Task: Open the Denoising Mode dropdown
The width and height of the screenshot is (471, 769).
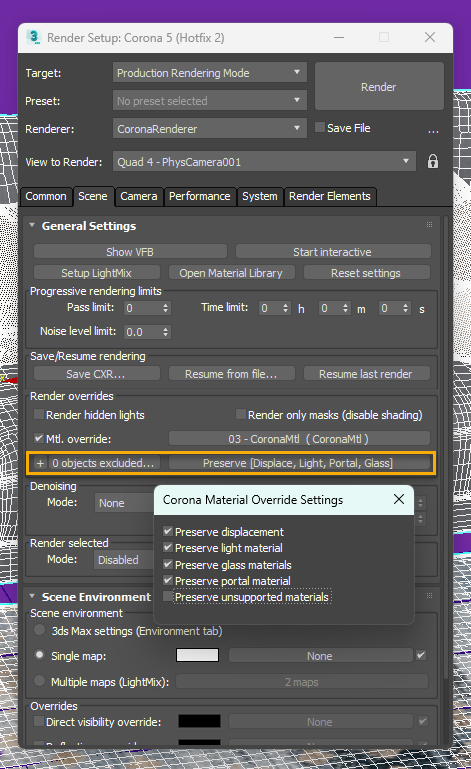Action: tap(124, 503)
